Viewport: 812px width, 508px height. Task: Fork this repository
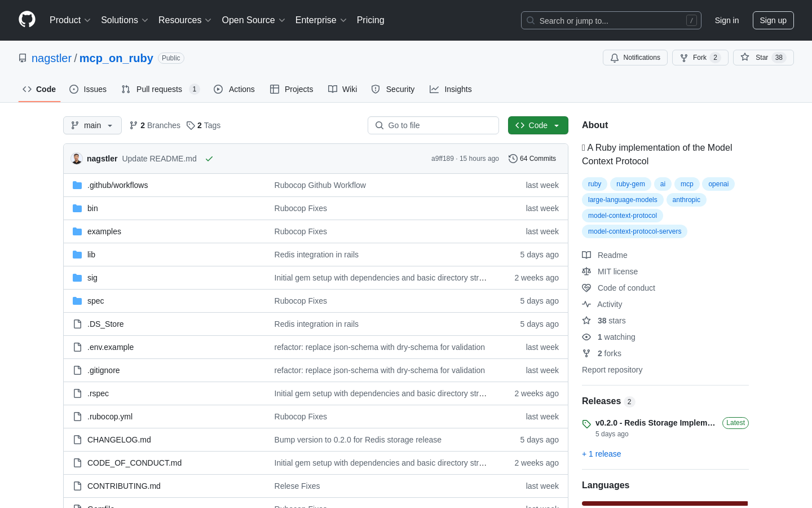(x=700, y=58)
